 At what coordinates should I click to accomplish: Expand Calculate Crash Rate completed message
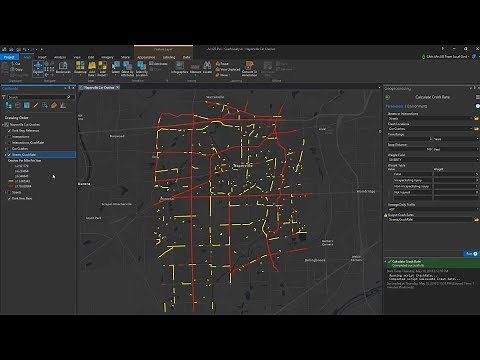coord(386,262)
